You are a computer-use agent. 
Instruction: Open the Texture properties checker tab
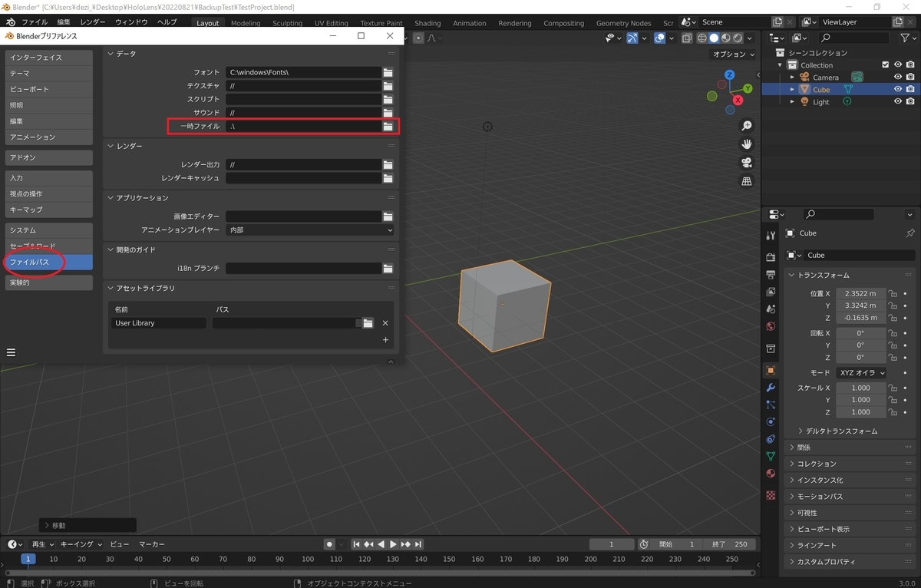click(x=771, y=495)
